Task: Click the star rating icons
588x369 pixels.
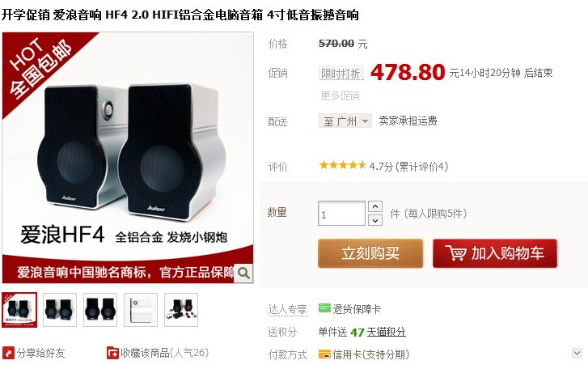Action: (x=342, y=165)
